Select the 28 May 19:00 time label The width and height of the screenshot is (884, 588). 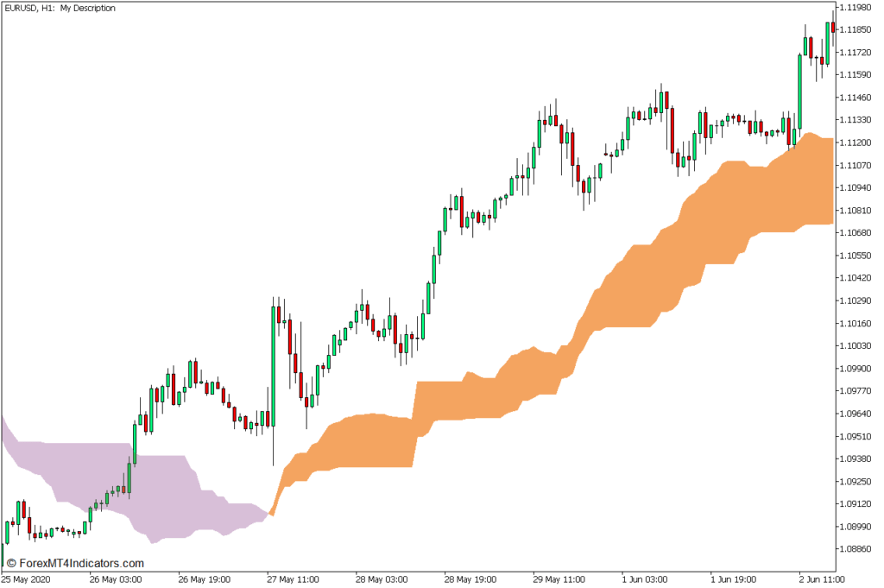tap(472, 579)
